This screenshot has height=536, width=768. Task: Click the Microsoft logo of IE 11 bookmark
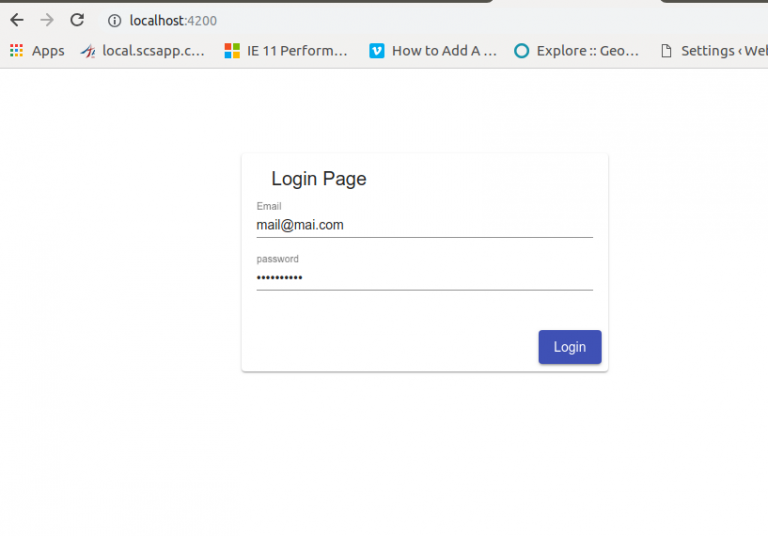tap(232, 50)
